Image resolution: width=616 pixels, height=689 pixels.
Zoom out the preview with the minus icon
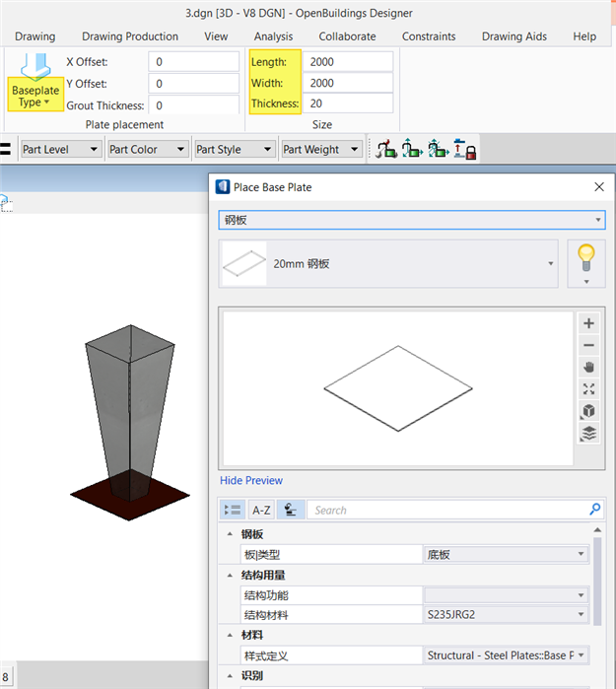coord(588,345)
